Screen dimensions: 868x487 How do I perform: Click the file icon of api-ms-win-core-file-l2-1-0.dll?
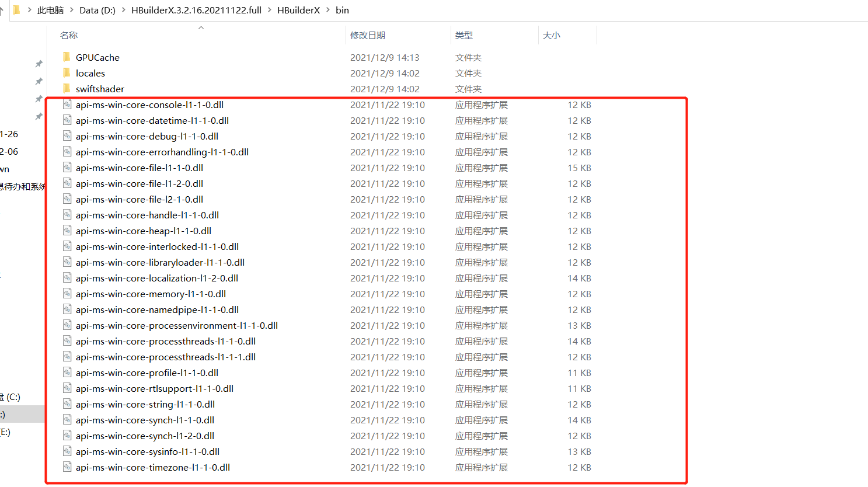point(67,199)
